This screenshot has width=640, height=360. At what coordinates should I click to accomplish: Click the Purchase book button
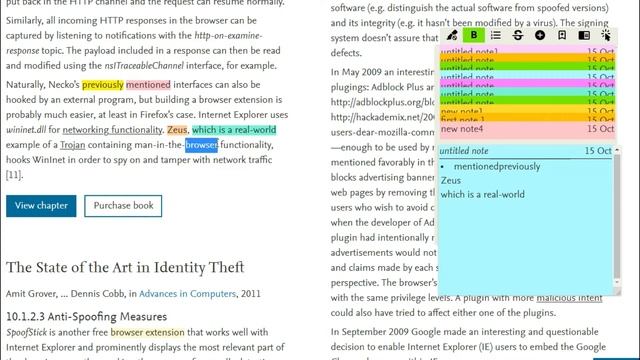coord(123,206)
